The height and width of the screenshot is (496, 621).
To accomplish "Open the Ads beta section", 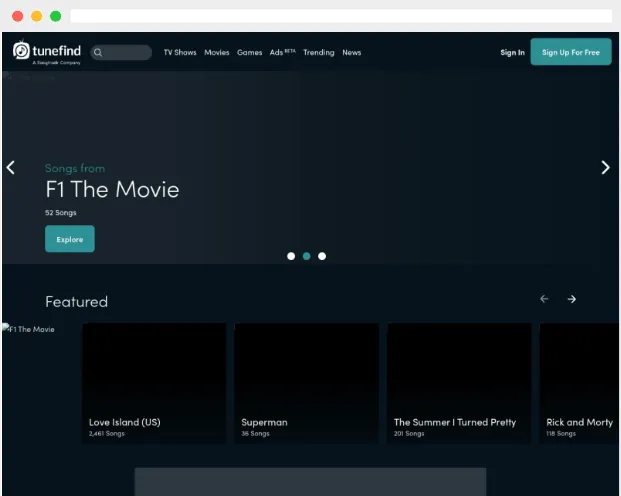I will (x=282, y=52).
